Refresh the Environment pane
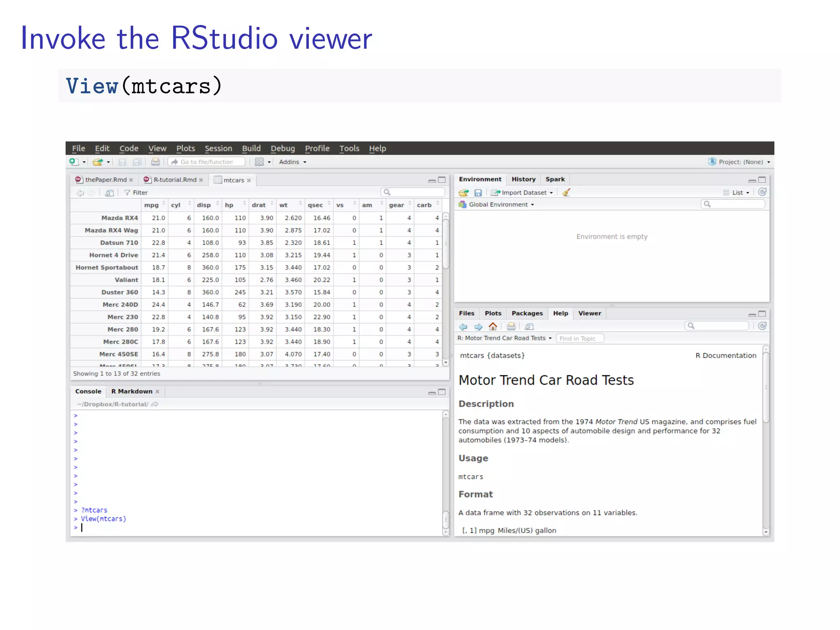Image resolution: width=840 pixels, height=630 pixels. click(762, 192)
